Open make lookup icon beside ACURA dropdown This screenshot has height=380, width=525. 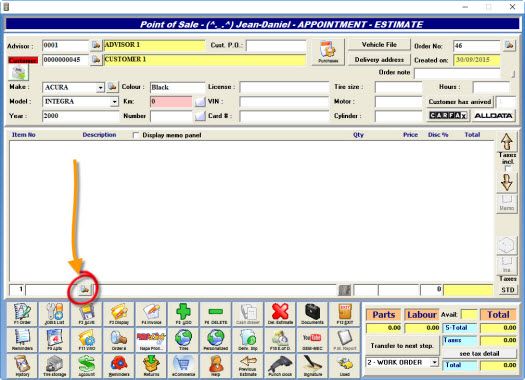click(112, 87)
